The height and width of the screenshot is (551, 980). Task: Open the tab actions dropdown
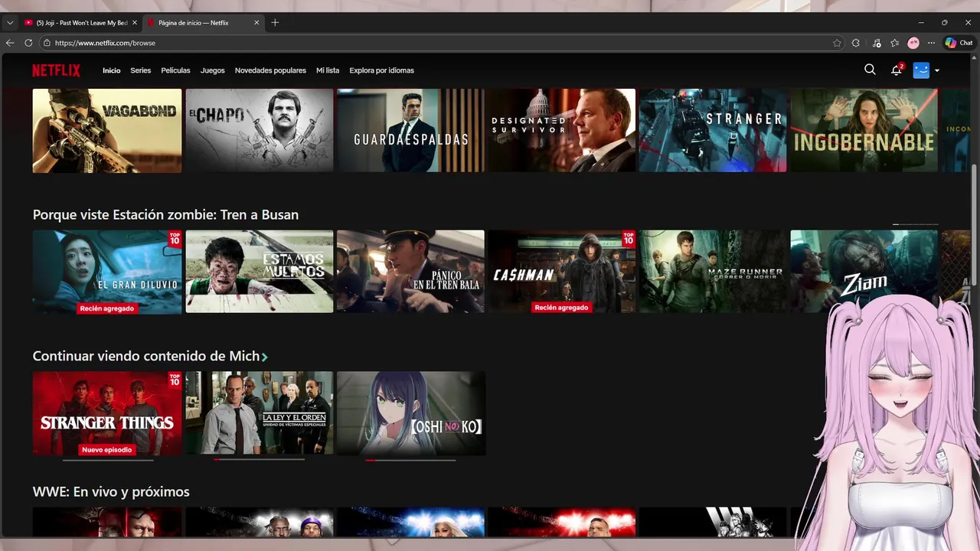[10, 23]
